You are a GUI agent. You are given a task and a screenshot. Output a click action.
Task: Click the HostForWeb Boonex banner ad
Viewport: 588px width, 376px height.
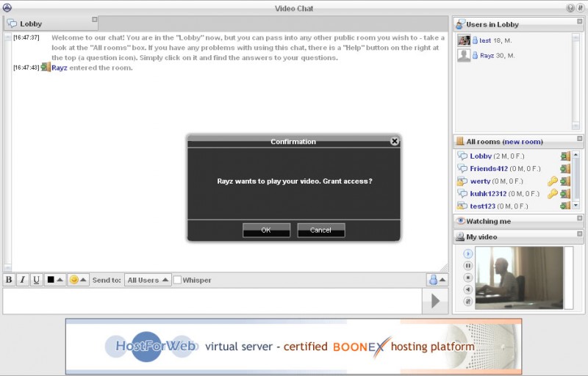coord(293,347)
